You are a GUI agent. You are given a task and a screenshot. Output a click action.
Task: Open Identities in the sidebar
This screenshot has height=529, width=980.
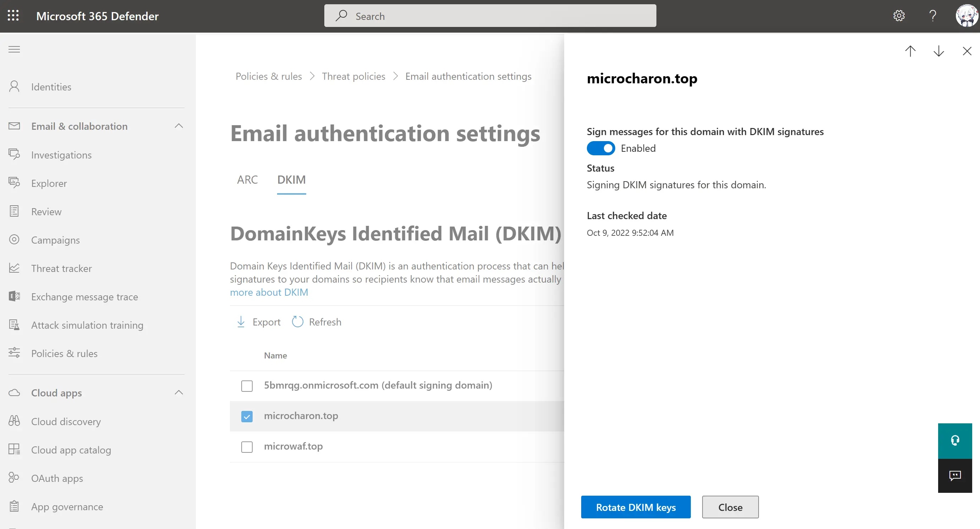click(51, 87)
